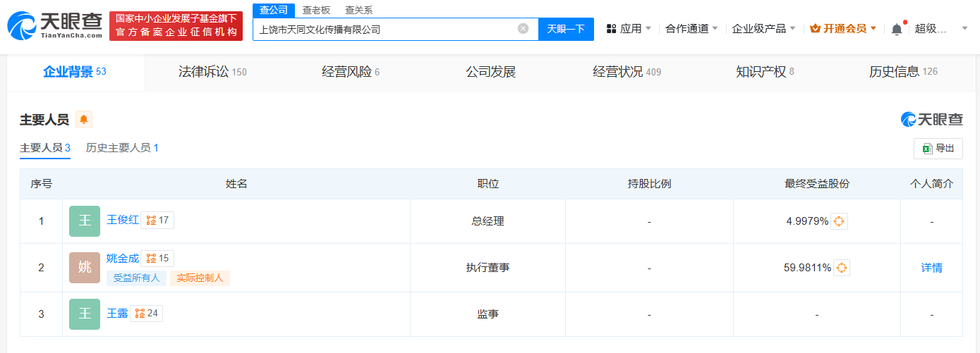The height and width of the screenshot is (353, 980).
Task: Select the 公司发展 section tab
Action: [x=490, y=72]
